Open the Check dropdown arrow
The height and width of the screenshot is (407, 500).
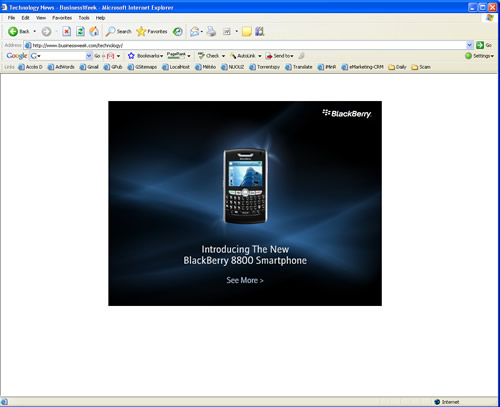point(223,56)
